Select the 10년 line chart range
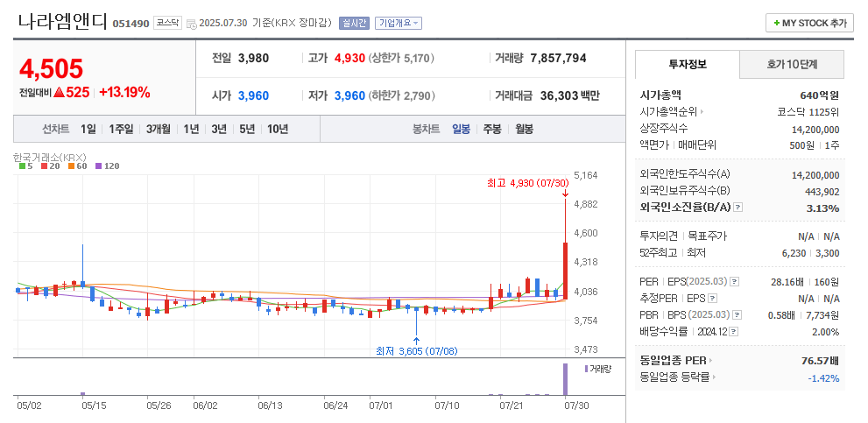The image size is (868, 423). (x=278, y=130)
